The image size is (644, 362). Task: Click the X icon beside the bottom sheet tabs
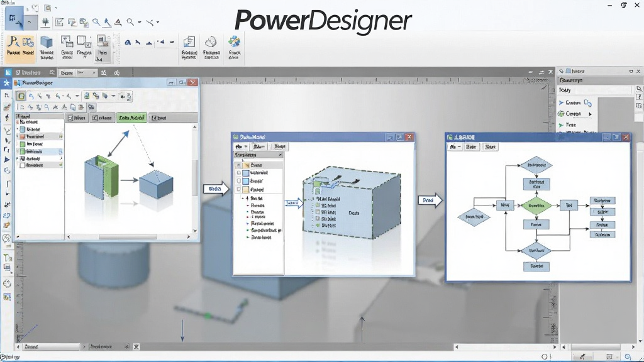[x=136, y=347]
